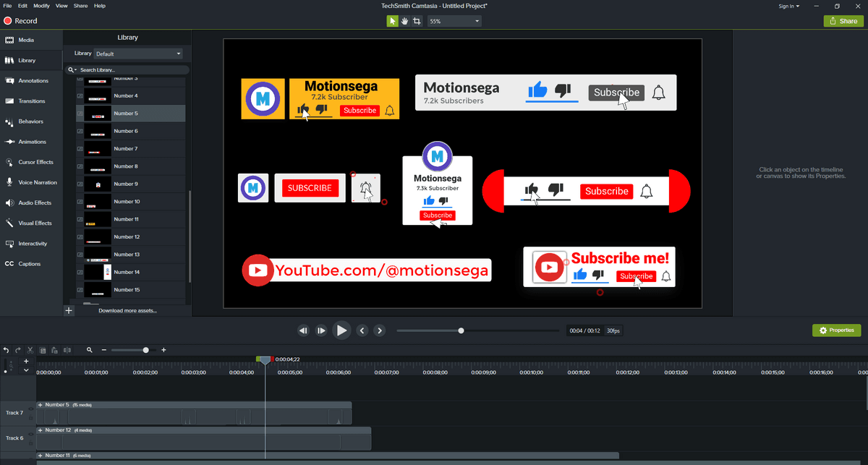Select the Pan hand tool
Image resolution: width=868 pixels, height=465 pixels.
point(404,21)
